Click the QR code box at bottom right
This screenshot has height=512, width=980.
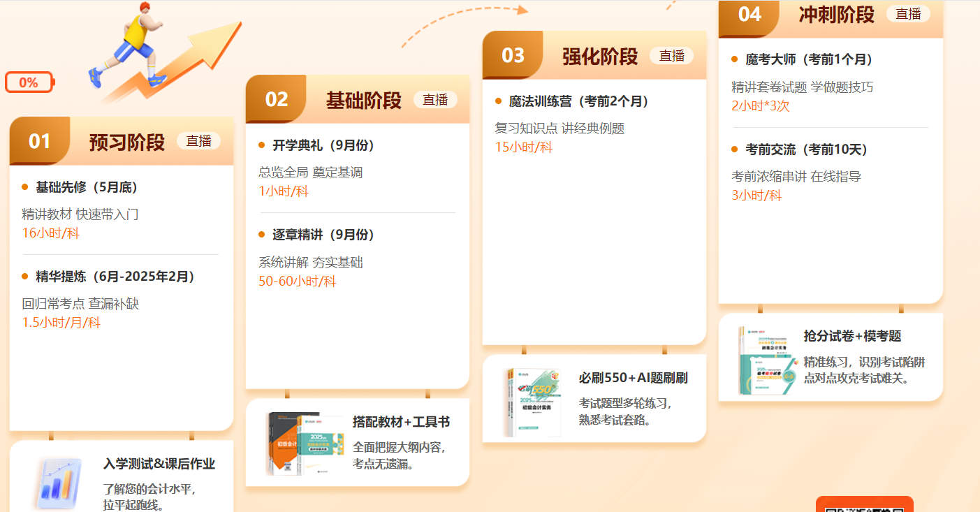click(864, 505)
